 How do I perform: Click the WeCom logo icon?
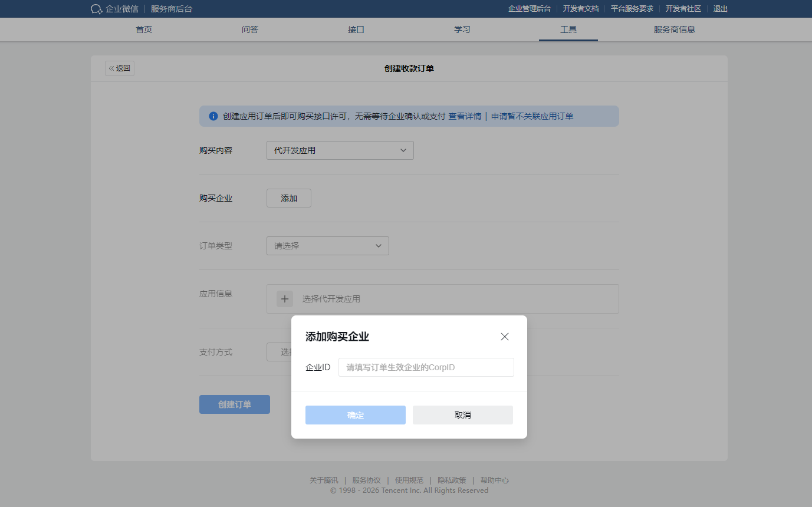[97, 9]
